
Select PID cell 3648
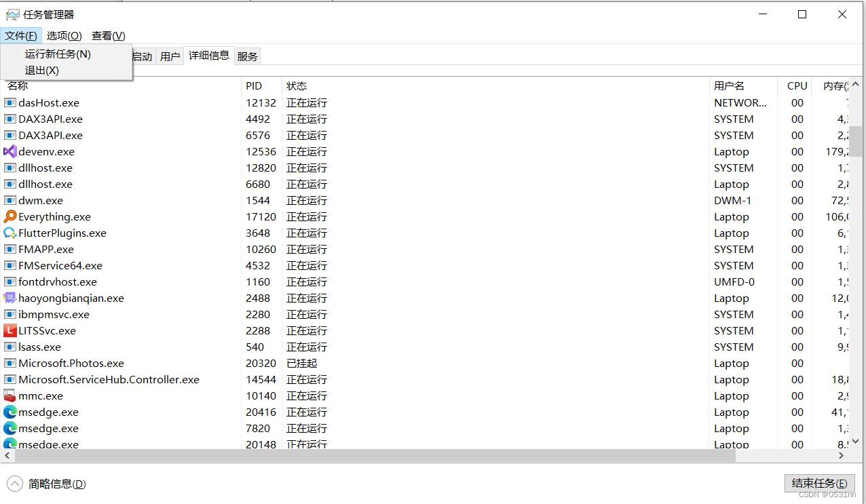click(258, 233)
